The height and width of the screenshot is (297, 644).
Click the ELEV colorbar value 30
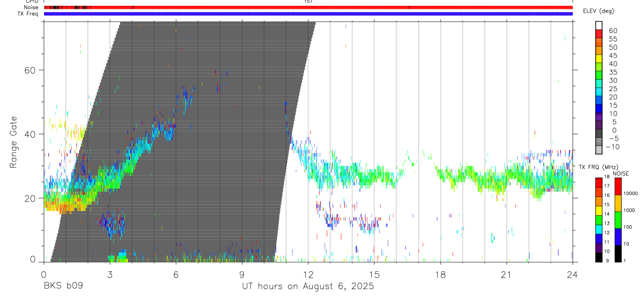613,81
